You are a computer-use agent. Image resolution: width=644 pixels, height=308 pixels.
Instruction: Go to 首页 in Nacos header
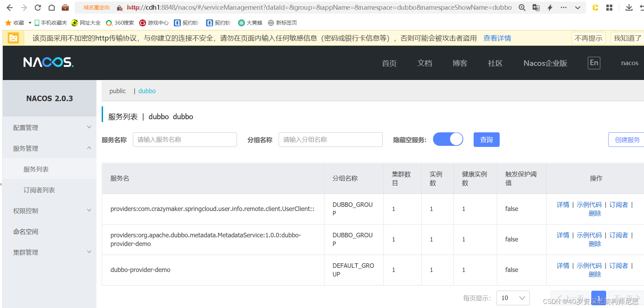(389, 63)
